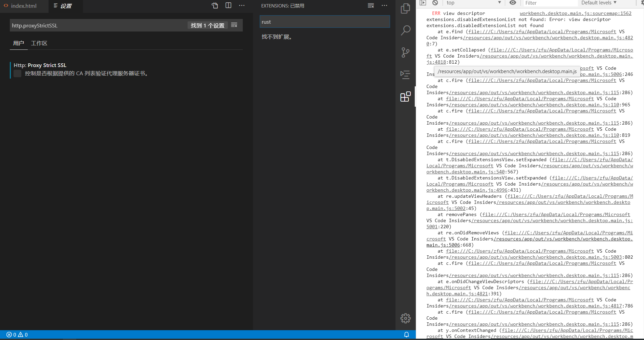Open the filter settings menu in Settings editor
This screenshot has height=340, width=644.
pos(234,24)
